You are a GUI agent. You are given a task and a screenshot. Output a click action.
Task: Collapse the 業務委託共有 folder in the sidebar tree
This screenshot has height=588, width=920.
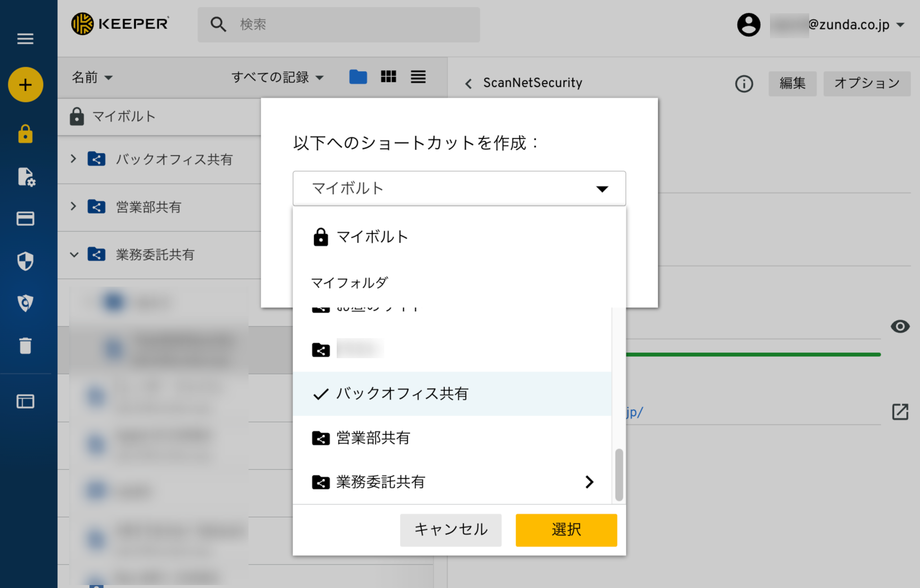(x=74, y=254)
